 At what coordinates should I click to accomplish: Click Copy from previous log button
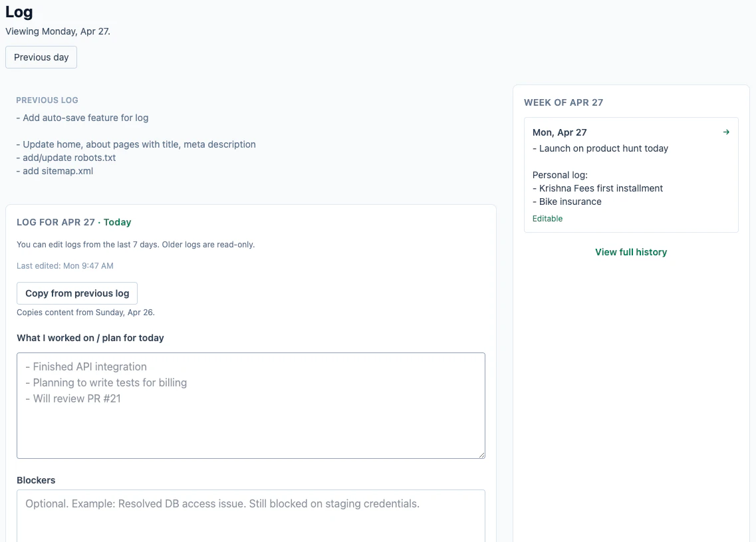coord(77,293)
